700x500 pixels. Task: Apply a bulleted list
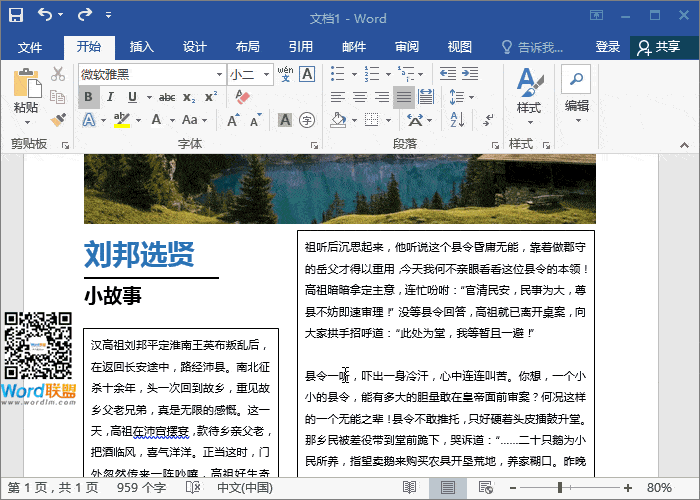point(338,73)
